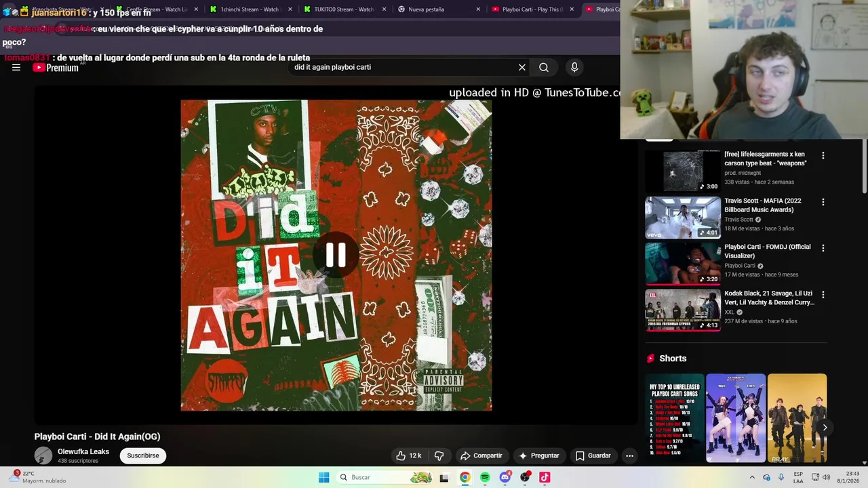This screenshot has width=868, height=488.
Task: Show more Shorts with the right chevron
Action: tap(825, 427)
